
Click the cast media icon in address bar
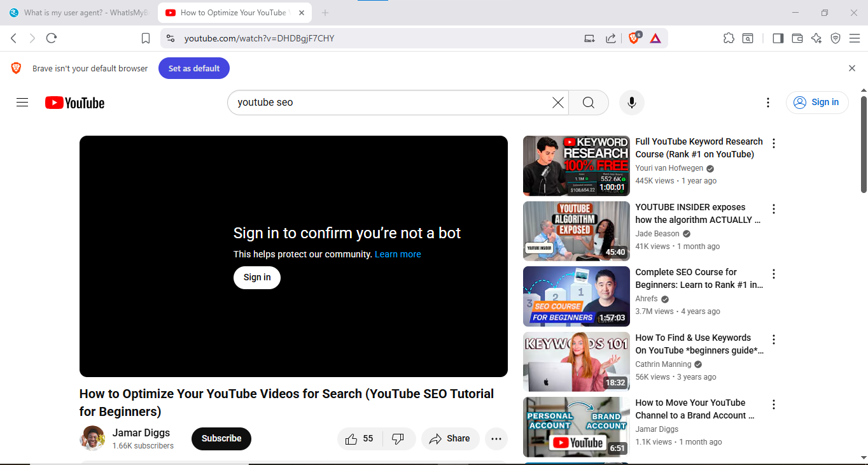coord(590,38)
